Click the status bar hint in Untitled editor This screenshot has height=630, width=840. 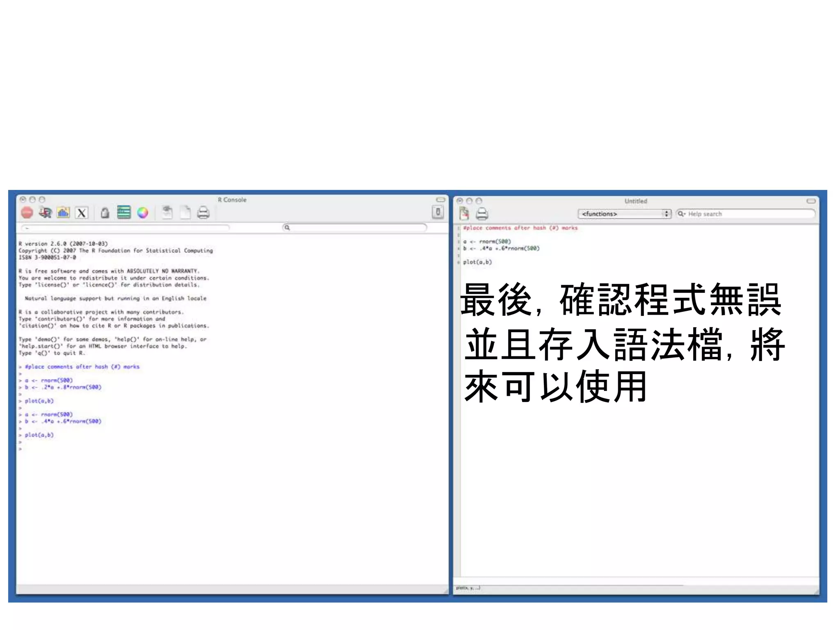coord(468,588)
